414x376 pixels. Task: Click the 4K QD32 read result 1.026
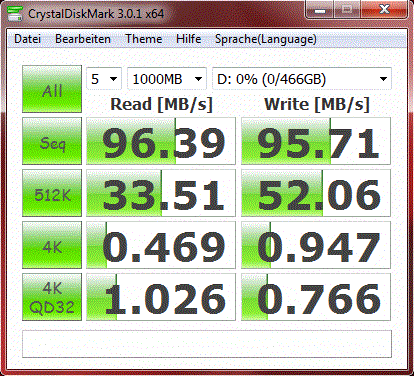pyautogui.click(x=161, y=297)
